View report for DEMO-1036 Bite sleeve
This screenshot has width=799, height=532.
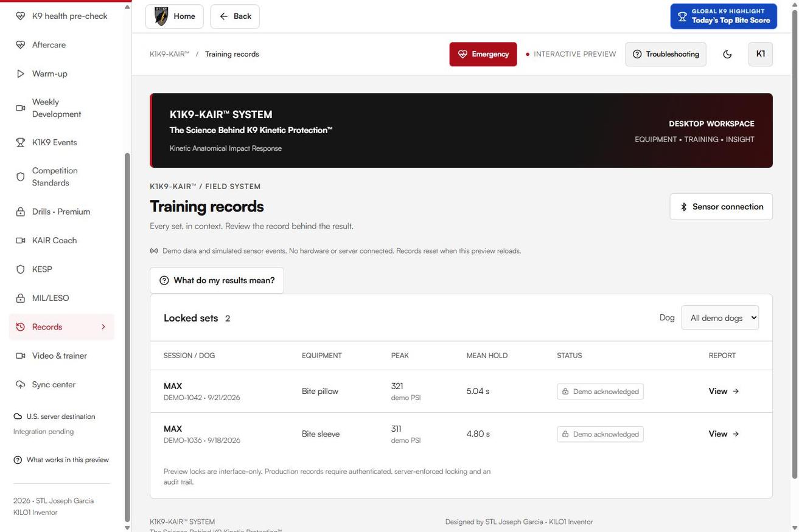pos(724,434)
